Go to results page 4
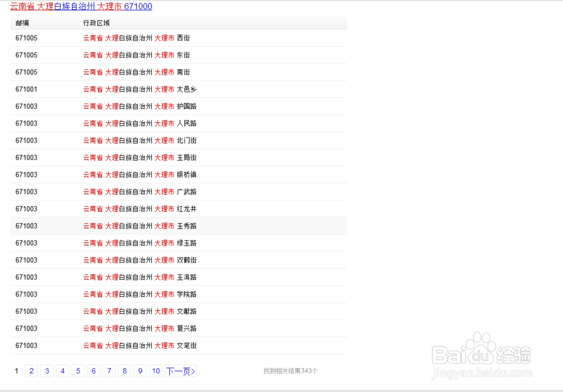This screenshot has width=563, height=392. pos(62,371)
